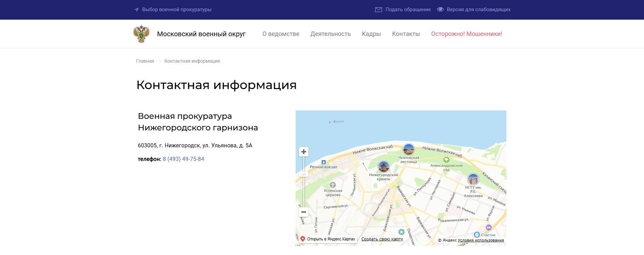This screenshot has height=255, width=644.
Task: Open the Кадры menu item
Action: [371, 34]
